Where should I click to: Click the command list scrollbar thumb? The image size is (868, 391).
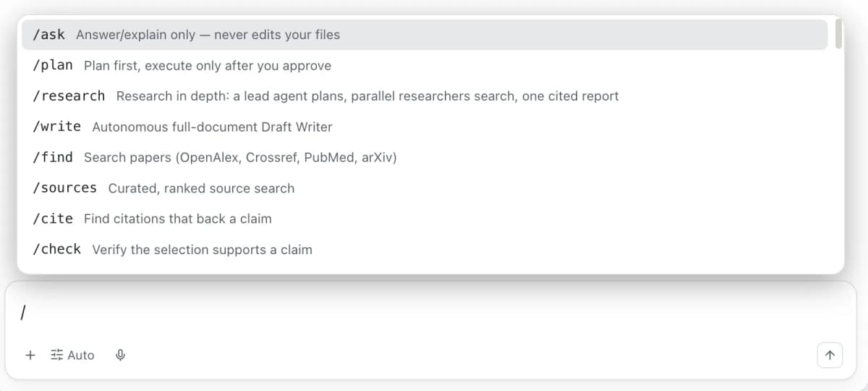(838, 33)
